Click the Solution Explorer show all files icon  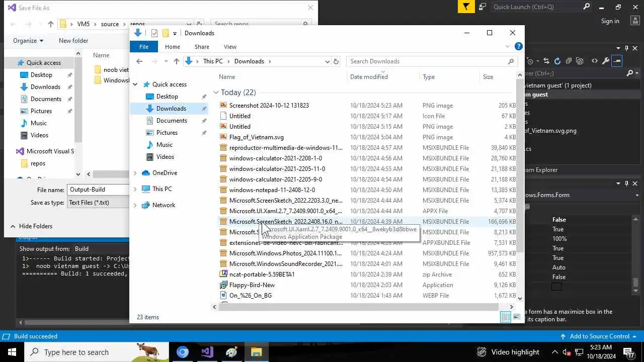[x=580, y=61]
